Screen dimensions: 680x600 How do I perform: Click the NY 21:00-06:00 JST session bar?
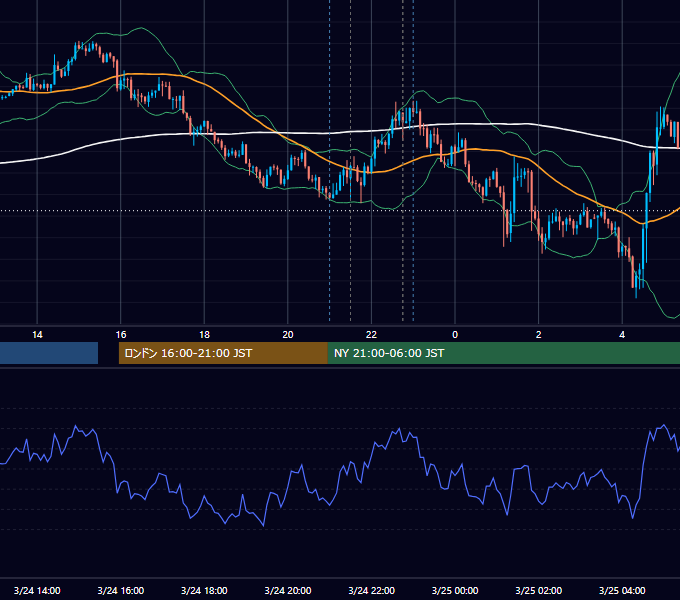pyautogui.click(x=503, y=353)
